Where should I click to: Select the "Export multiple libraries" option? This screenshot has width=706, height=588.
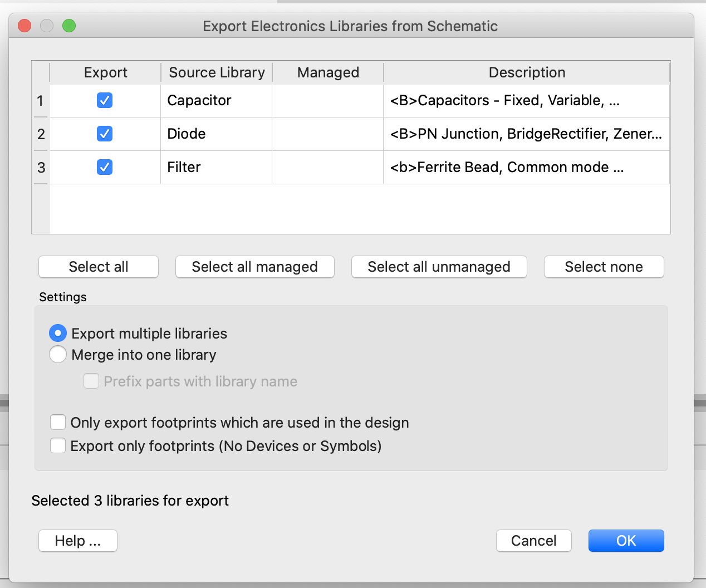click(58, 333)
